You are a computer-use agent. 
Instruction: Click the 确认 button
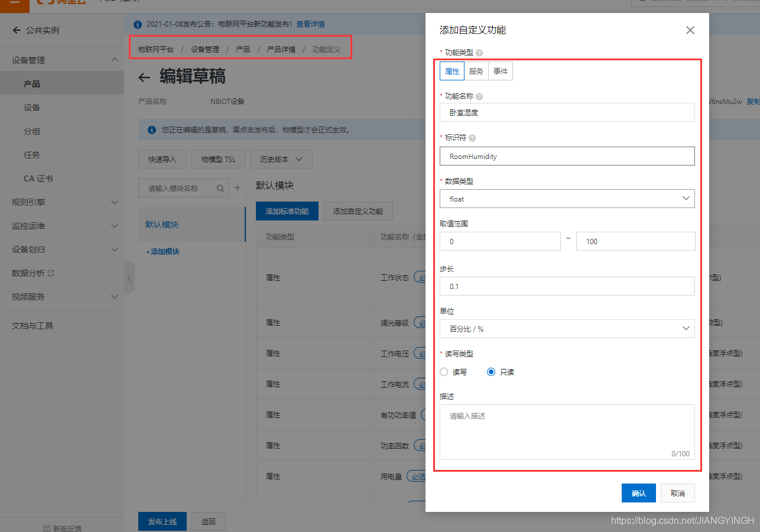(x=639, y=493)
